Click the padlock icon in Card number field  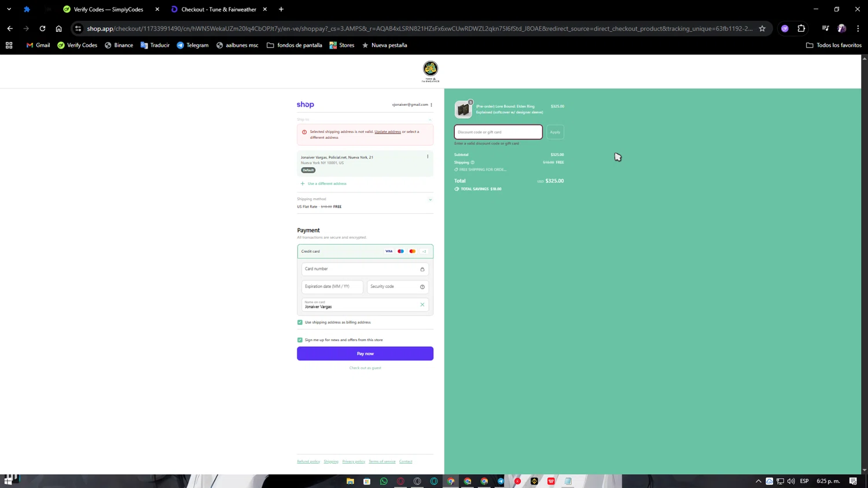(x=422, y=269)
